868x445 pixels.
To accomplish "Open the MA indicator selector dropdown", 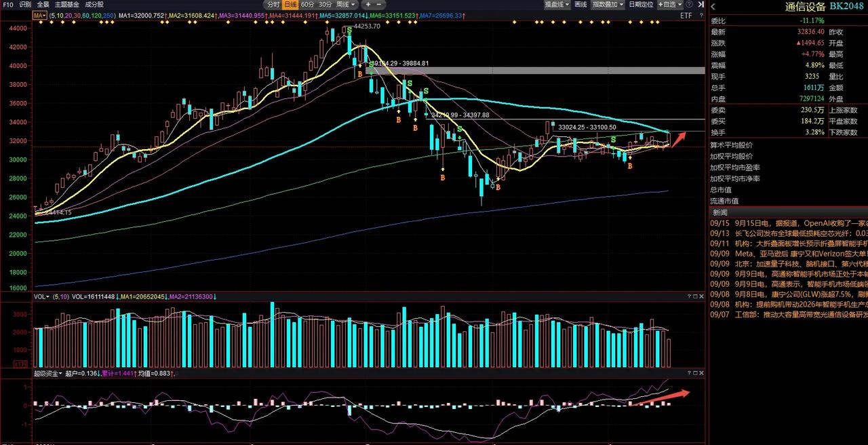I will coord(40,15).
